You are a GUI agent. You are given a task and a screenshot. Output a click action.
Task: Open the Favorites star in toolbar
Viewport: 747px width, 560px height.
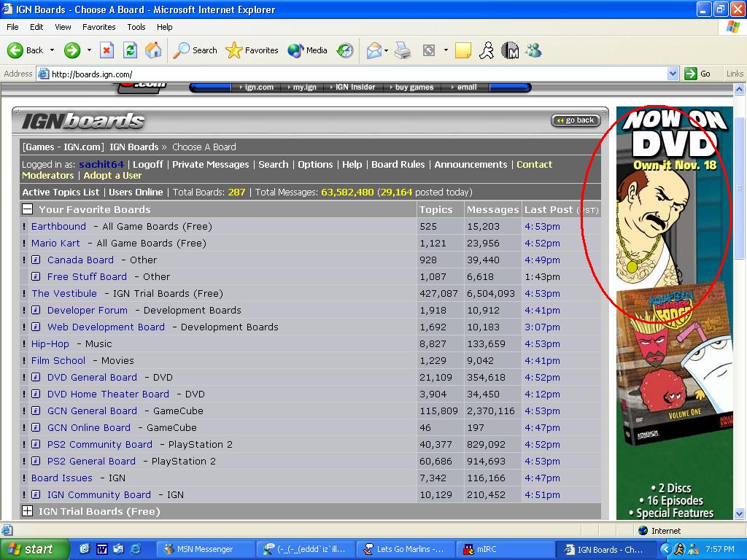point(252,50)
